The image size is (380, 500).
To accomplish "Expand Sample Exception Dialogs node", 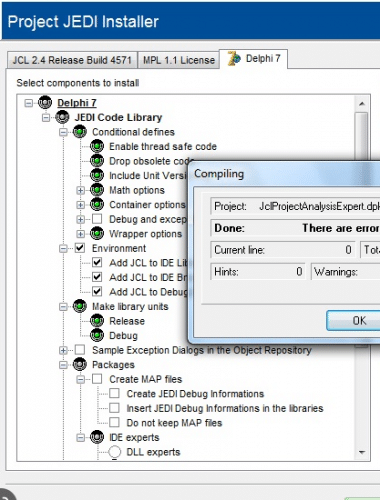I will pos(63,350).
